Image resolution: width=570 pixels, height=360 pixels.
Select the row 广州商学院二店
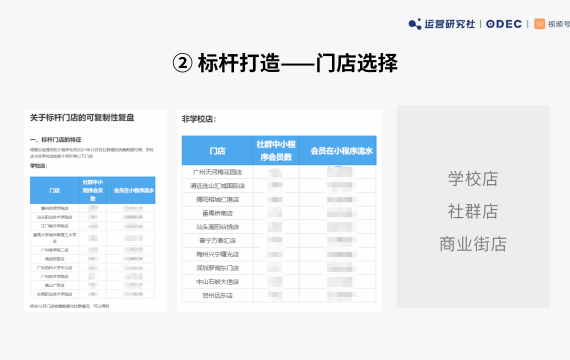point(93,250)
